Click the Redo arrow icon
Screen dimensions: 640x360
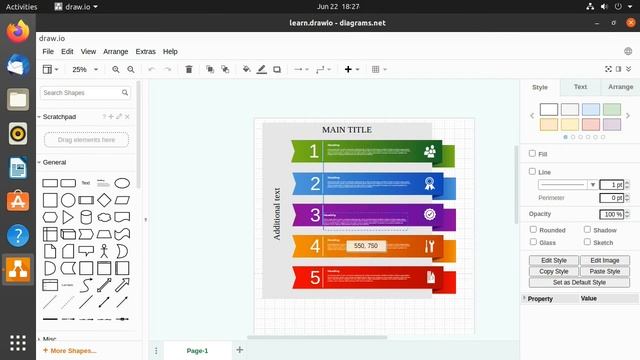168,69
